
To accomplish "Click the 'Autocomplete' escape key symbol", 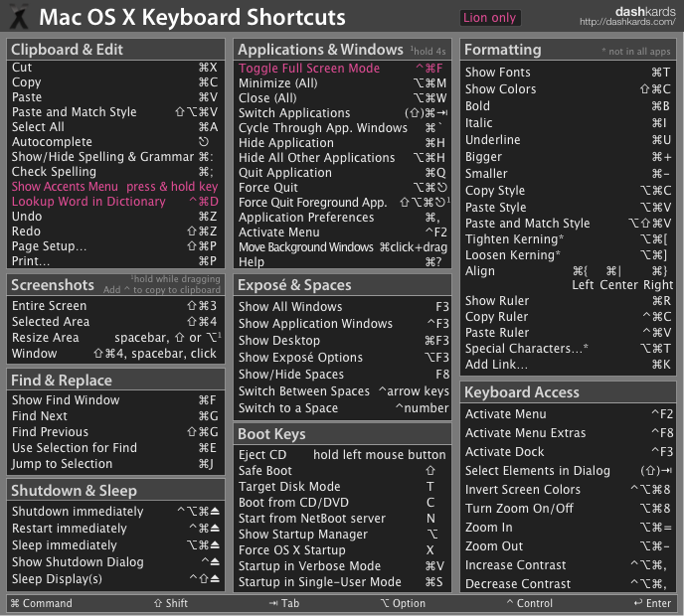I will [x=204, y=141].
